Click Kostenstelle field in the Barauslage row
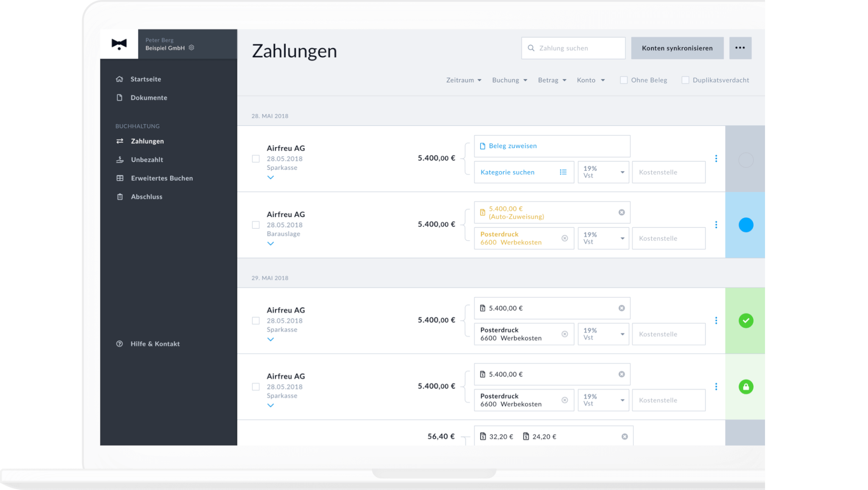The width and height of the screenshot is (868, 490). coord(668,238)
